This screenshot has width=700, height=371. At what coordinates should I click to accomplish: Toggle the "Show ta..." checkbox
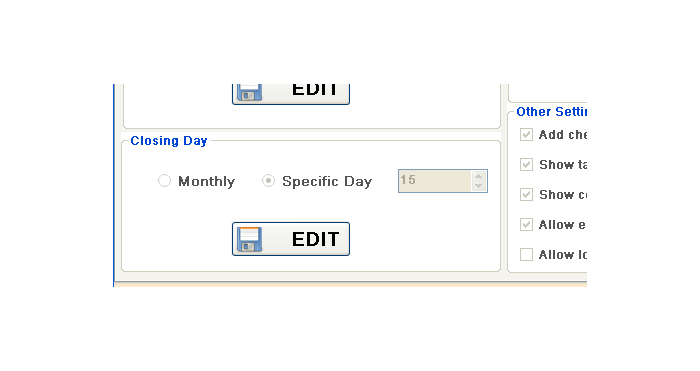[526, 164]
